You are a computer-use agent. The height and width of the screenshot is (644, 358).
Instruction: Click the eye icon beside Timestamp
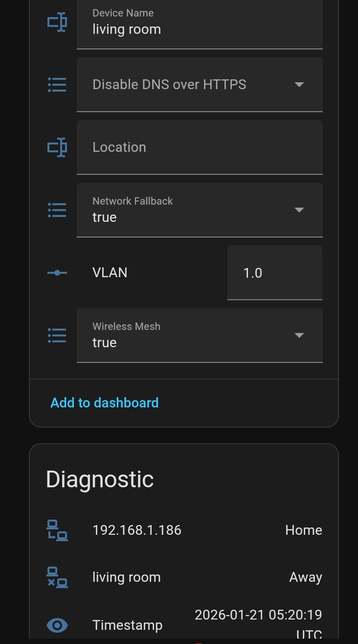tap(57, 625)
